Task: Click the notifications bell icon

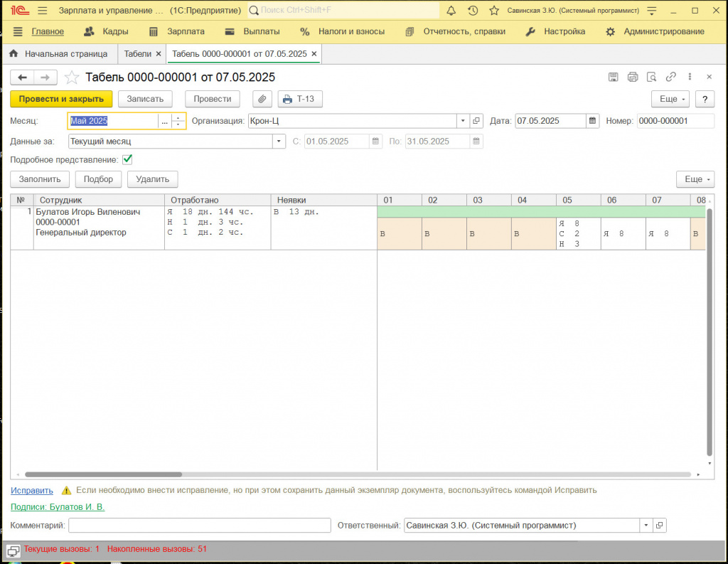Action: pyautogui.click(x=451, y=10)
